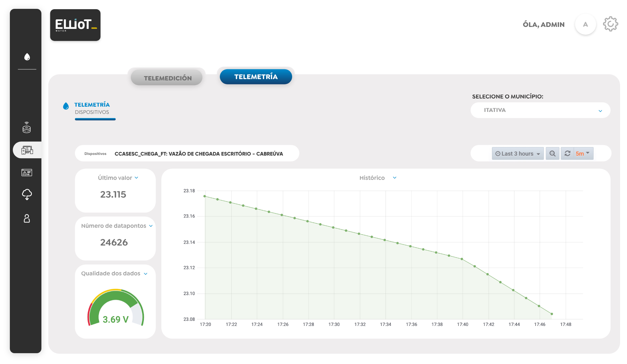
Task: Open the Last 3 hours time range picker
Action: pyautogui.click(x=518, y=154)
